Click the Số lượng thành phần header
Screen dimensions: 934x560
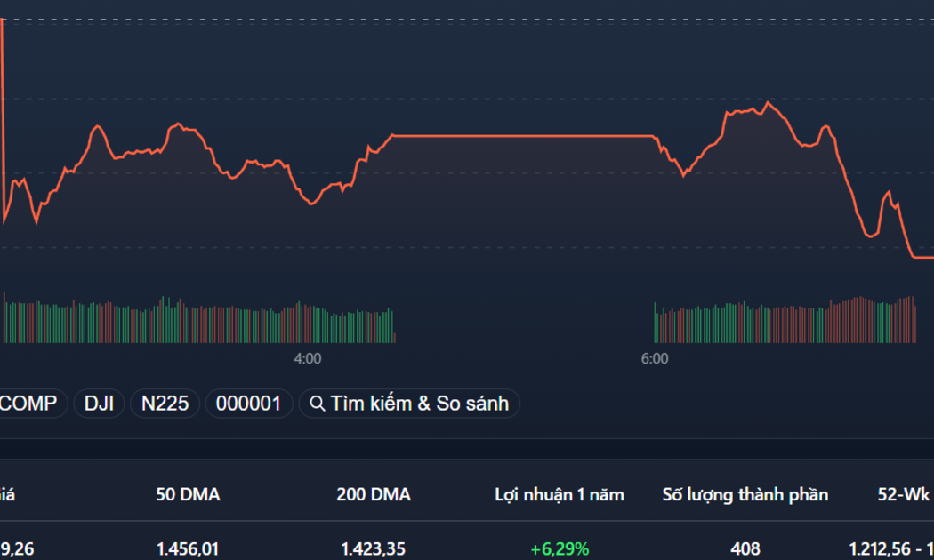[745, 494]
